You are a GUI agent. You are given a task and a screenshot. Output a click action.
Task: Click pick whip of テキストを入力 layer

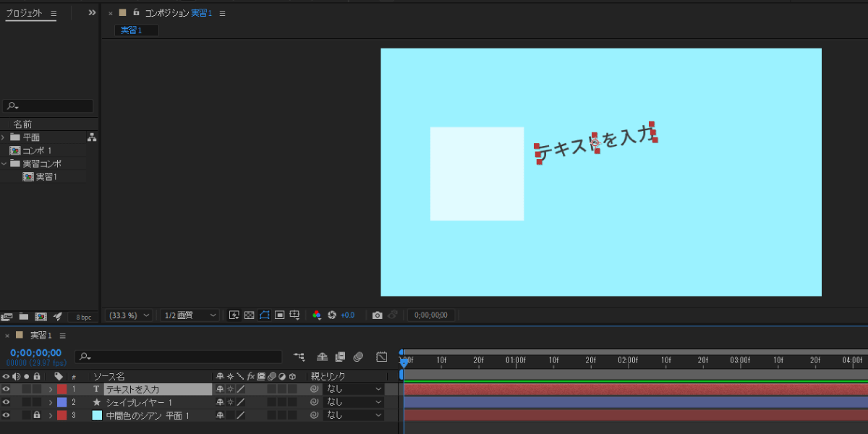coord(314,389)
